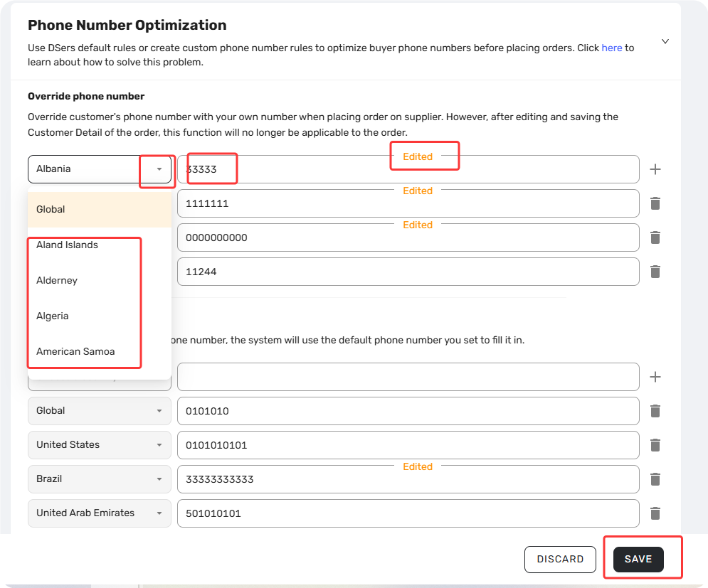Delete the 0101010 Global row
Image resolution: width=708 pixels, height=588 pixels.
[655, 411]
